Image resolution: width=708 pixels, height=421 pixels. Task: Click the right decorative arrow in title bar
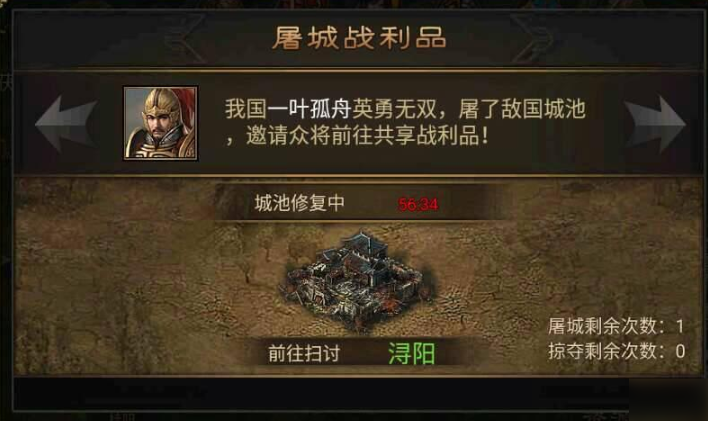pyautogui.click(x=531, y=38)
